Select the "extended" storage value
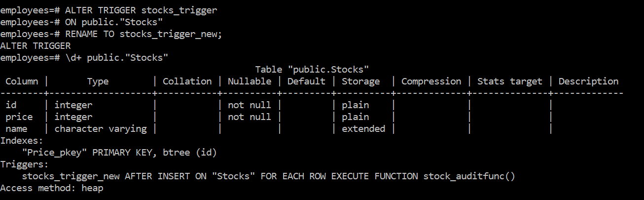Viewport: 644px width, 200px height. [363, 129]
